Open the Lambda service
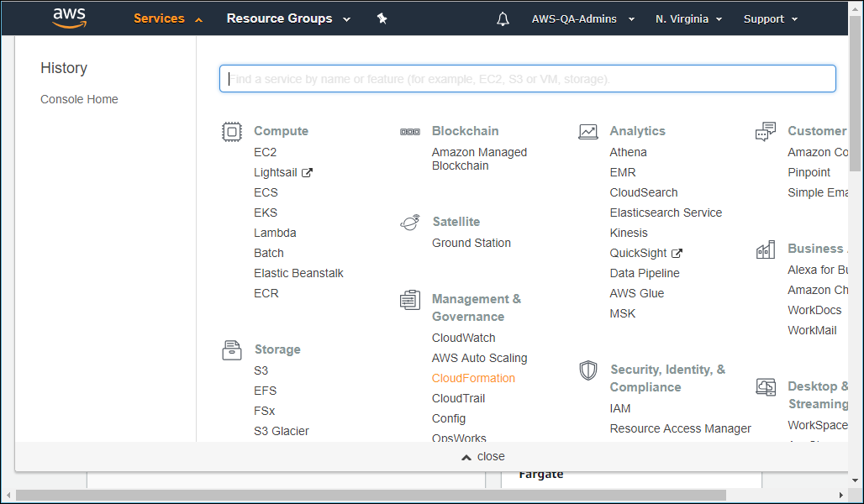The image size is (864, 504). tap(275, 233)
